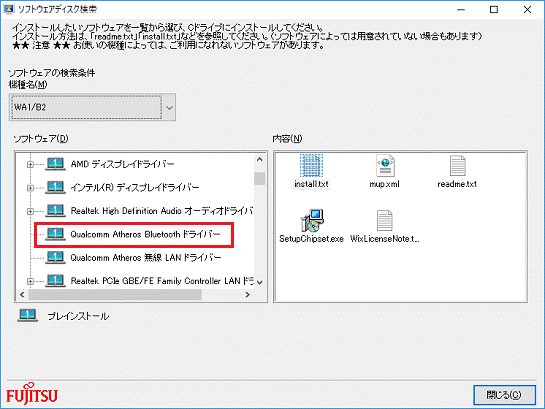Click the install.txt file name label
Screen dimensions: 545x409
tap(311, 184)
